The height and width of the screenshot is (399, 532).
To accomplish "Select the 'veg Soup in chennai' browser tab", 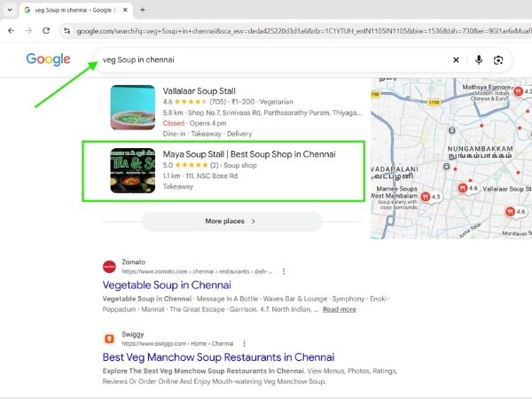I will 76,10.
